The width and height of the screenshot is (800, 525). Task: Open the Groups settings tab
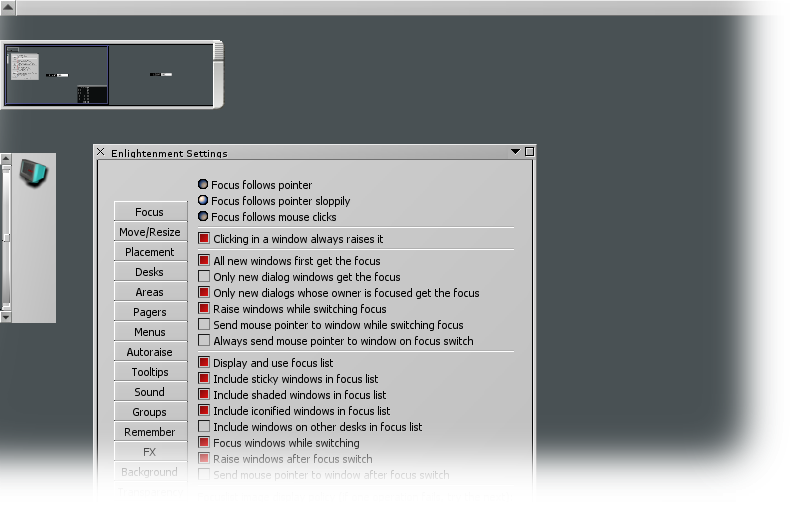pos(150,412)
